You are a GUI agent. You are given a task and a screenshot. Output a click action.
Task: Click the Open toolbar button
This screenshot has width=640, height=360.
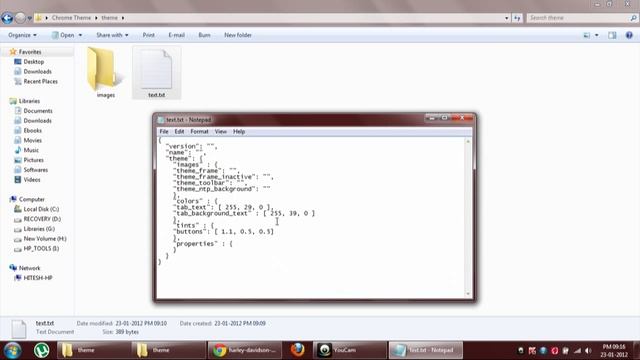coord(63,35)
